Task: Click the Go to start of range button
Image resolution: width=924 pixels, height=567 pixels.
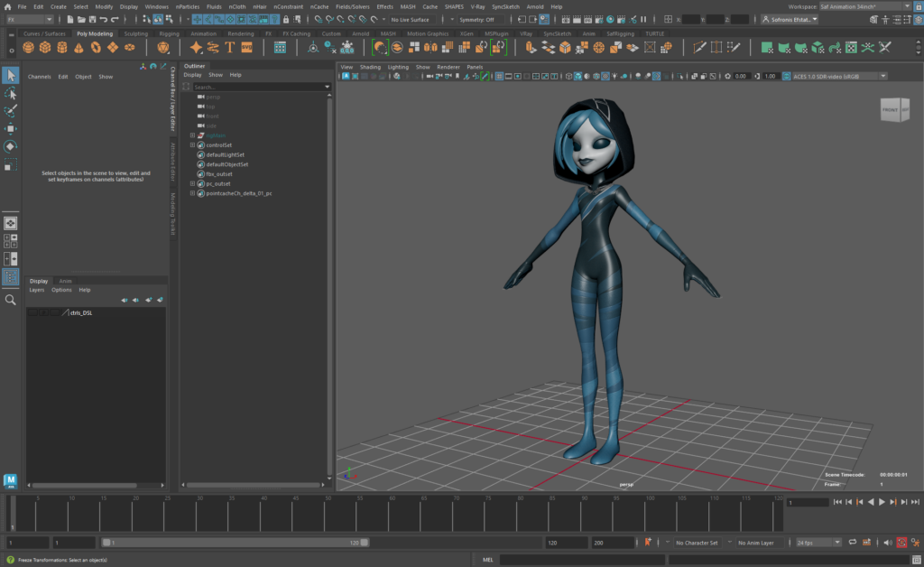Action: pos(837,502)
